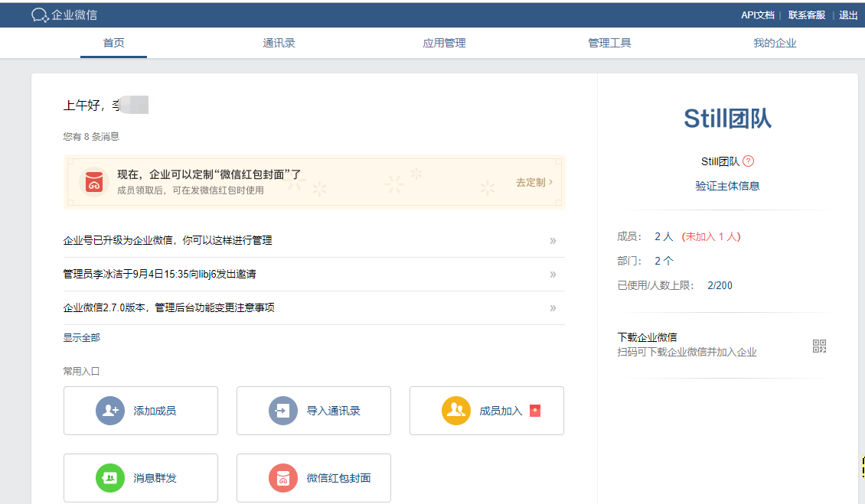The height and width of the screenshot is (504, 865).
Task: Go to the 管理工具 tab
Action: (609, 43)
